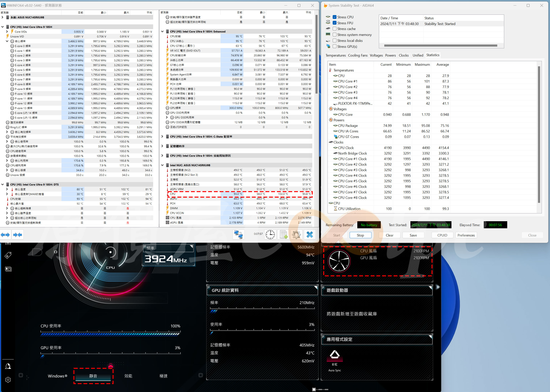Collapse 核心頻率 tree node
550x392 pixels.
tap(7, 41)
